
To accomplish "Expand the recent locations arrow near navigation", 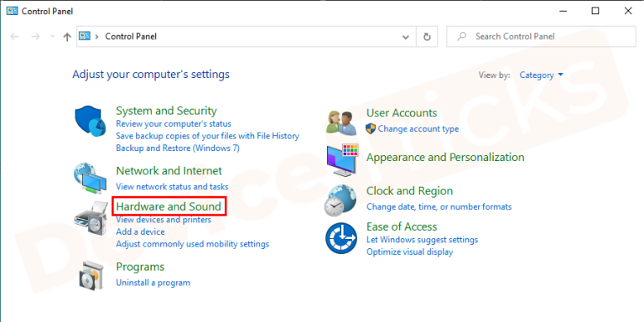I will [x=52, y=37].
